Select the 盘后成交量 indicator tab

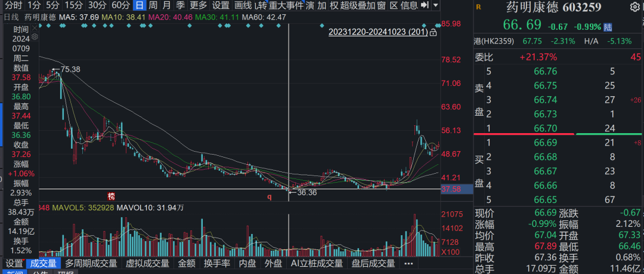coord(373,263)
